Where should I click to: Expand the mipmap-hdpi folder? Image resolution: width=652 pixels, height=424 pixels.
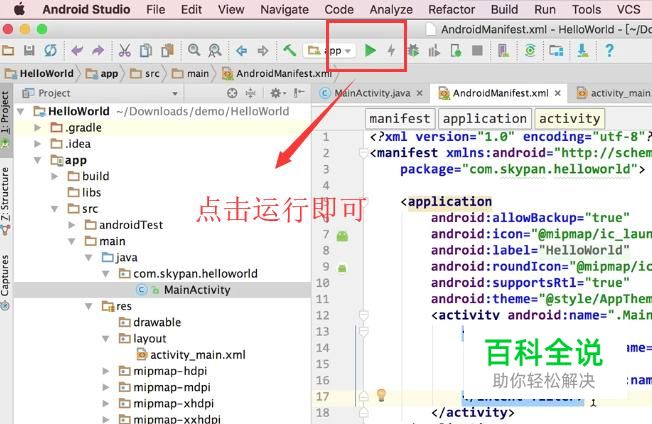pos(106,371)
